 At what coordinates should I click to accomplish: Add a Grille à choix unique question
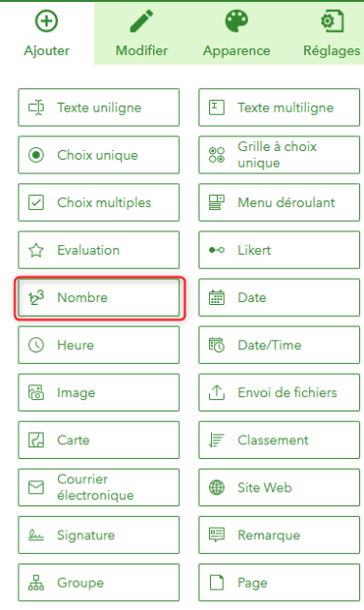pyautogui.click(x=279, y=155)
